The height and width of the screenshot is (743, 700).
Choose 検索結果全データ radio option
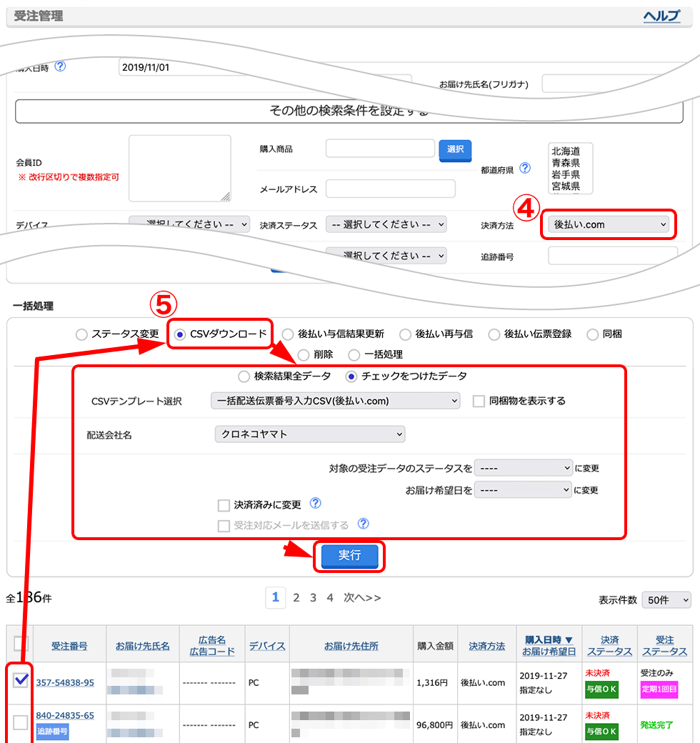pyautogui.click(x=244, y=377)
